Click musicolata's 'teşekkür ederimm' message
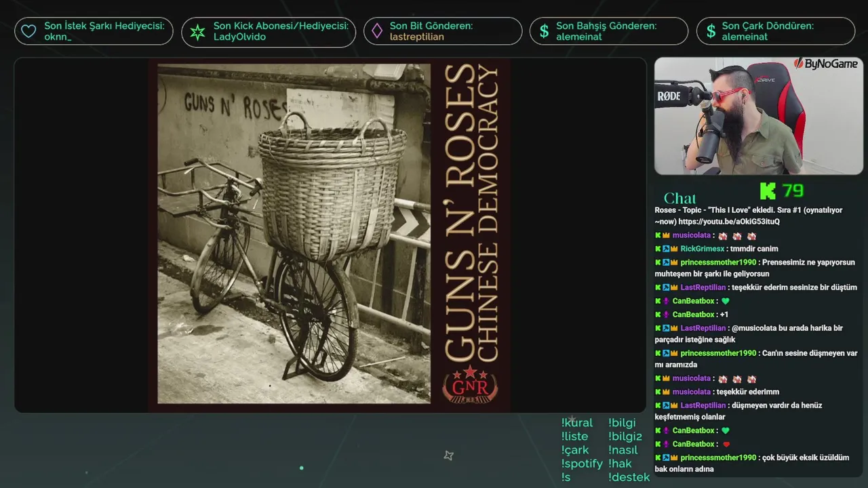The image size is (868, 488). pos(749,392)
